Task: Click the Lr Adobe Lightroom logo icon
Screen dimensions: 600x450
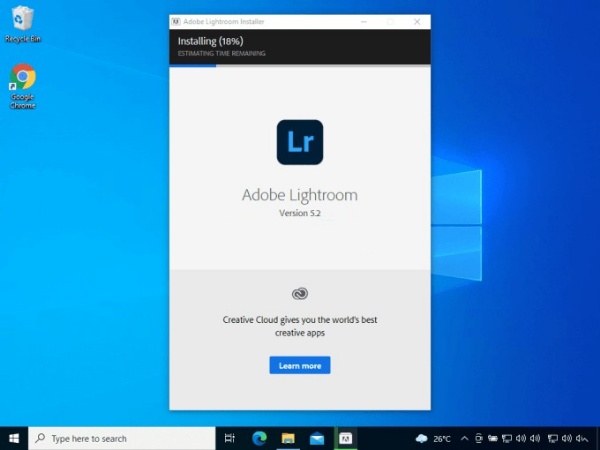Action: (300, 142)
